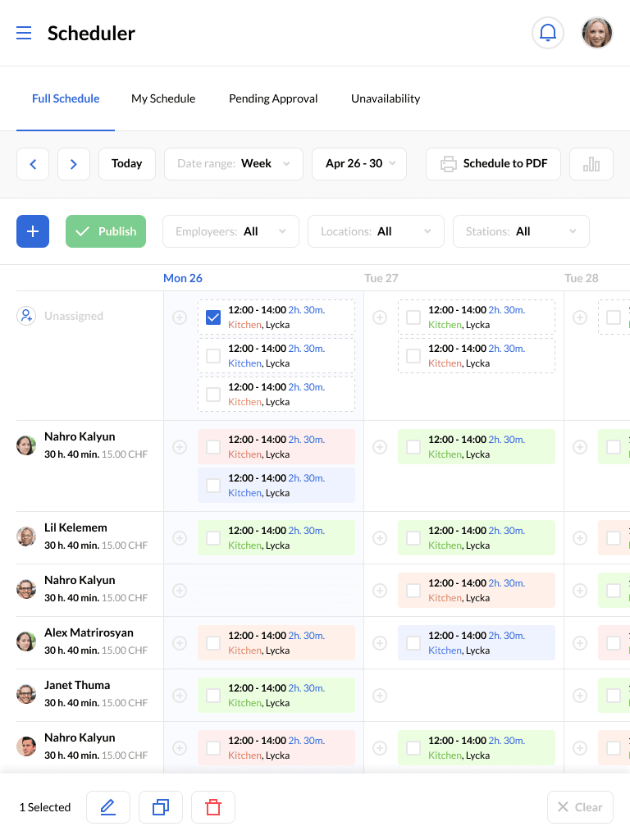Go to next week with right arrow
The width and height of the screenshot is (630, 840).
point(74,164)
